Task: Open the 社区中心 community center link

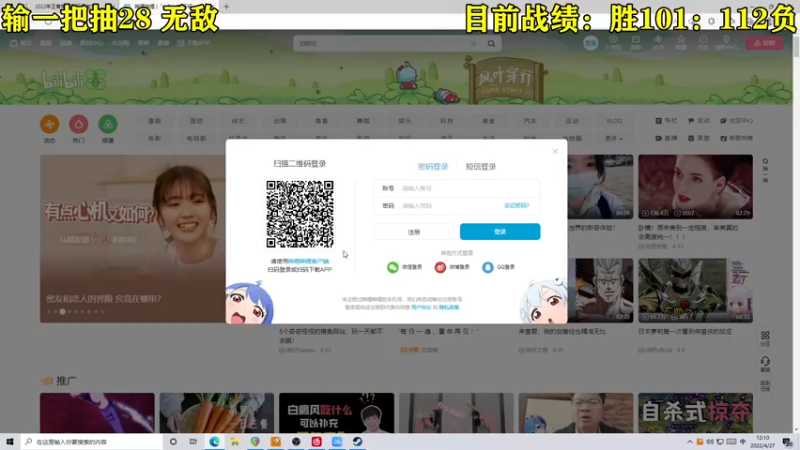Action: [736, 121]
